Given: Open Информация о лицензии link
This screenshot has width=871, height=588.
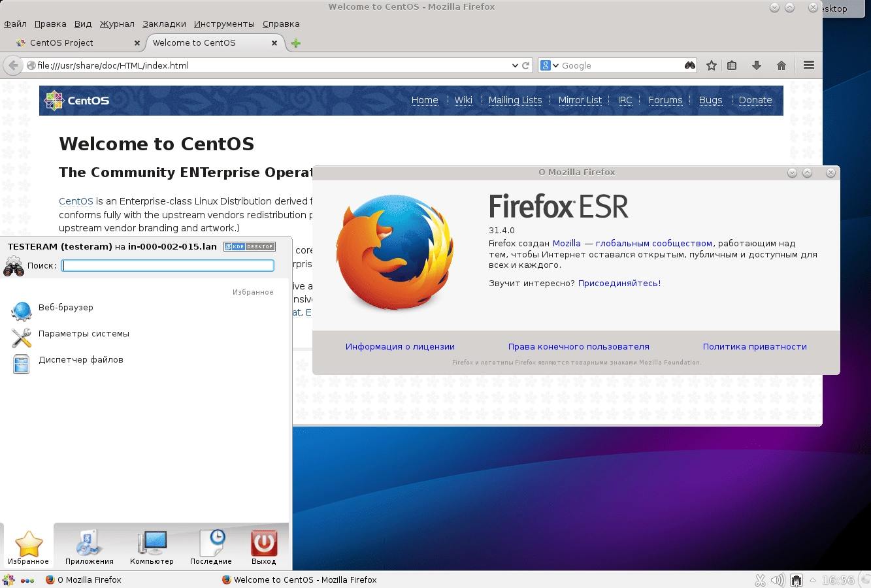Looking at the screenshot, I should 400,347.
